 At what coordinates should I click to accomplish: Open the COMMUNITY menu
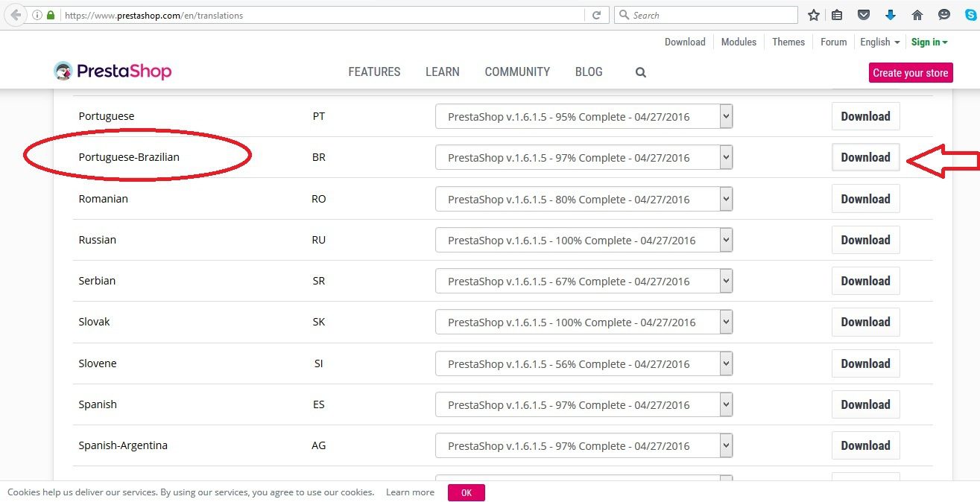click(517, 72)
